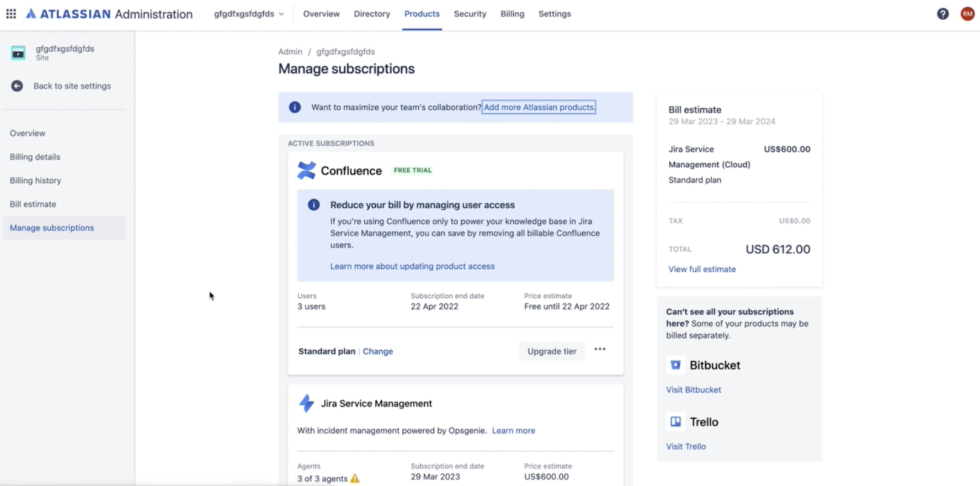
Task: Click the info icon beside Reduce your bill
Action: point(313,205)
